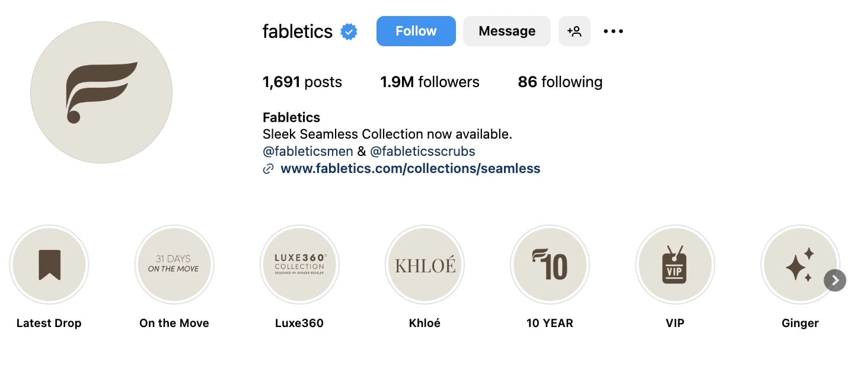Send a Message to fabletics
Screen dimensions: 868x378
(506, 31)
